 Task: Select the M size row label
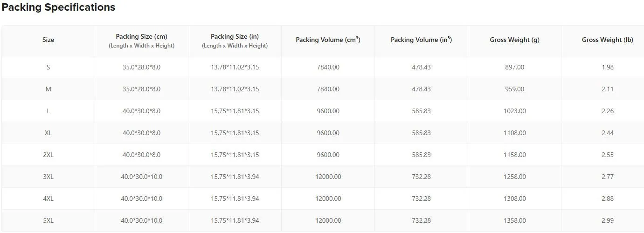[48, 89]
